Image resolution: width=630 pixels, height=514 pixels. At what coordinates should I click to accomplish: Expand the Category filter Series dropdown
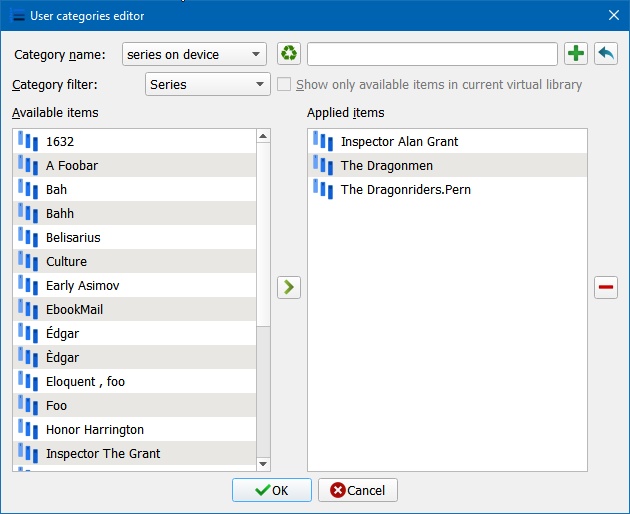pyautogui.click(x=207, y=85)
